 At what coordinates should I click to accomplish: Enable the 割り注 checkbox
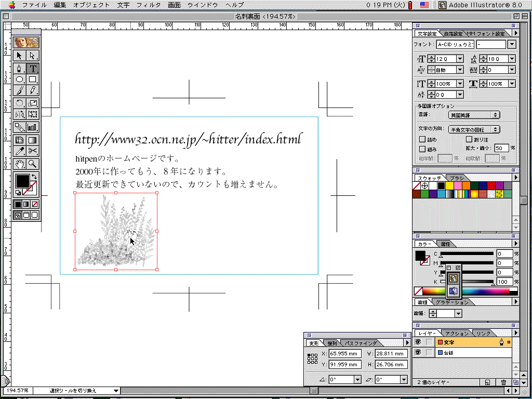coord(469,139)
